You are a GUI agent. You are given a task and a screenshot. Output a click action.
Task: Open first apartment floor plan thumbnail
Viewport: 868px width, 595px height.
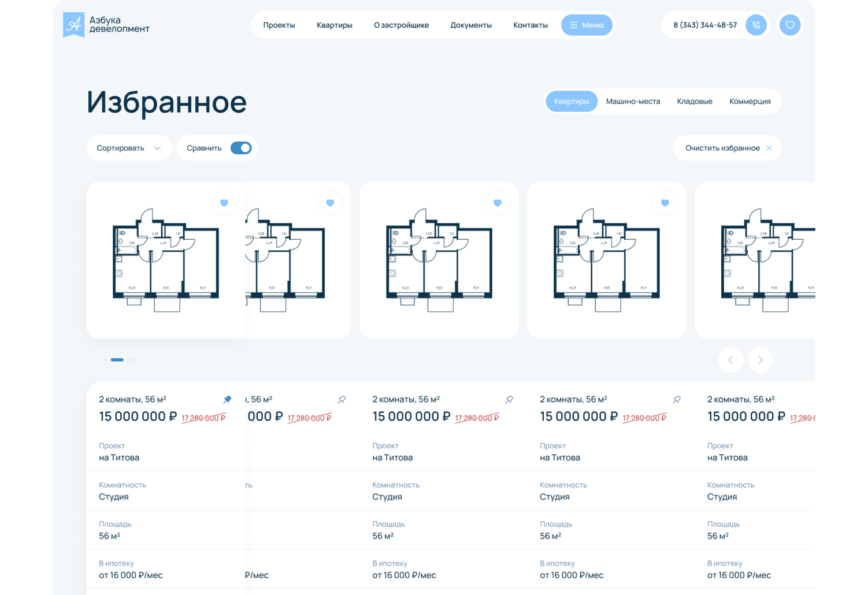point(166,260)
